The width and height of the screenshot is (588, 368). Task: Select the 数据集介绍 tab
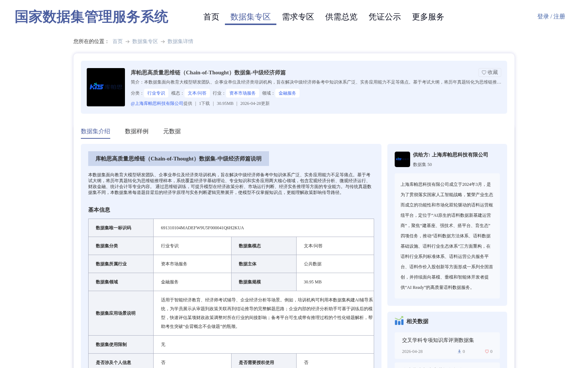[96, 131]
